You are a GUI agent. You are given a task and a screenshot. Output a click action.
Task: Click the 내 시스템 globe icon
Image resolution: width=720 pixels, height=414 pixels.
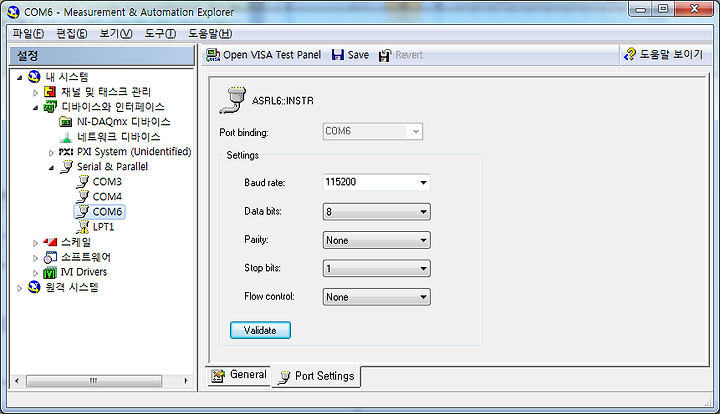click(34, 77)
